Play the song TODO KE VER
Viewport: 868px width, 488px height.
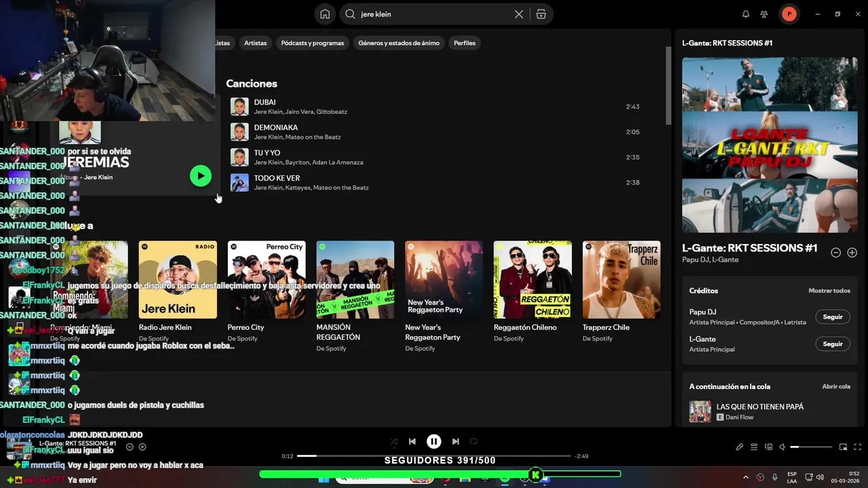(277, 178)
